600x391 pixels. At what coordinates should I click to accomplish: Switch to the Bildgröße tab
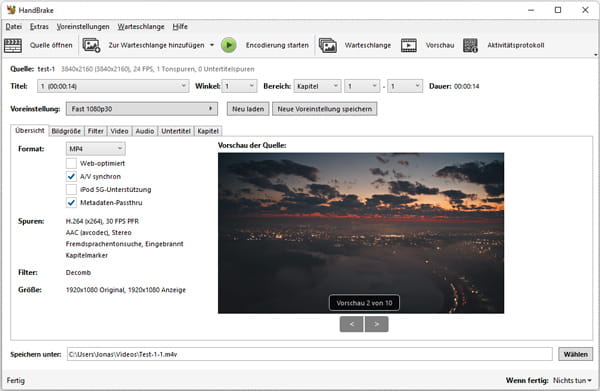tap(66, 131)
